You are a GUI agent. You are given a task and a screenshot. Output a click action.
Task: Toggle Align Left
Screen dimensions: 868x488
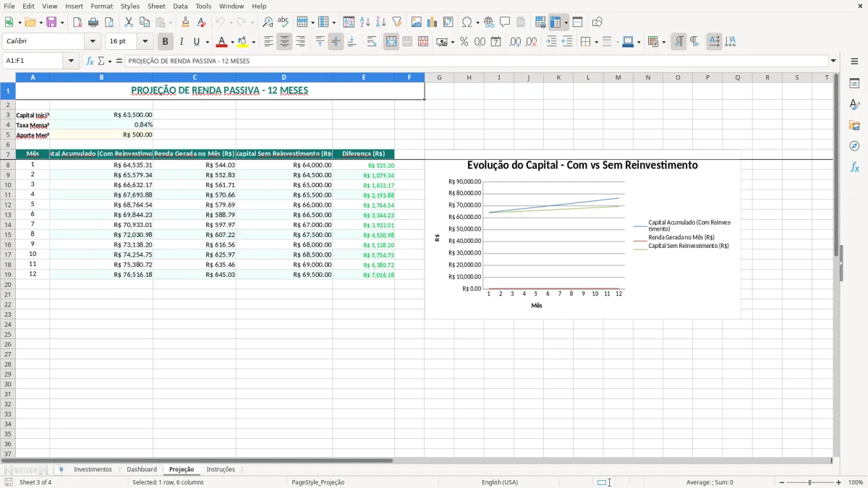(268, 42)
